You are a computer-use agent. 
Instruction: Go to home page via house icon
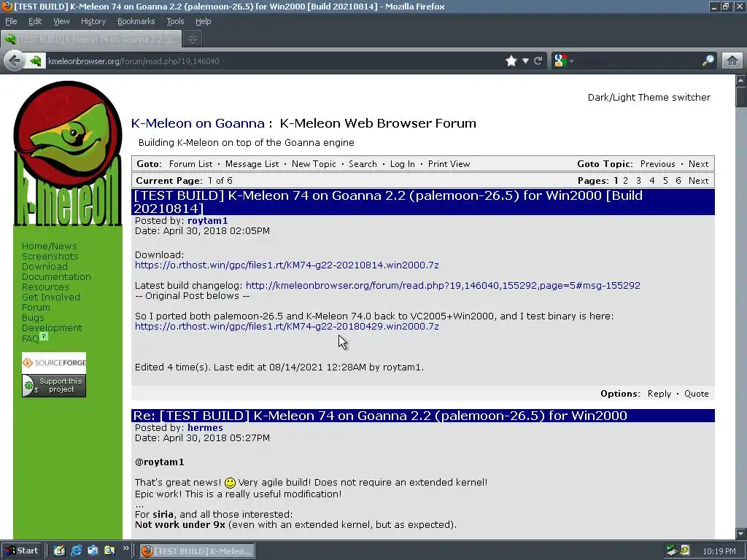[732, 61]
